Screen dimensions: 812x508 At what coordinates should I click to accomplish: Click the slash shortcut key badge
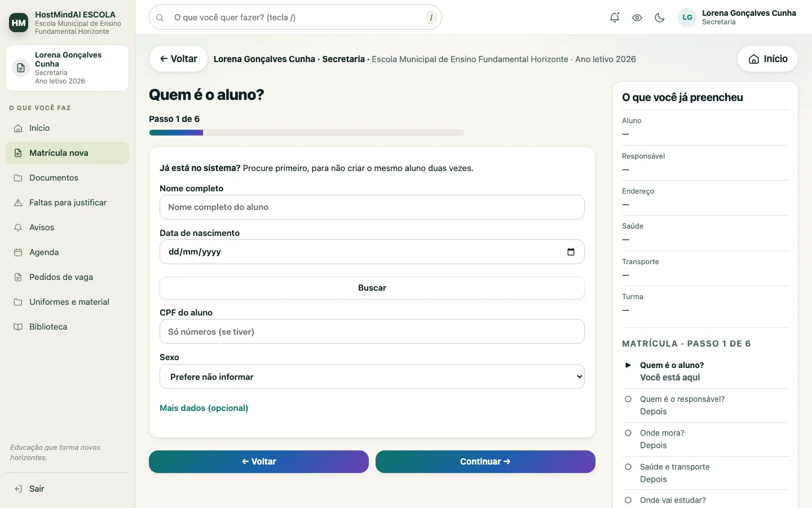tap(431, 17)
